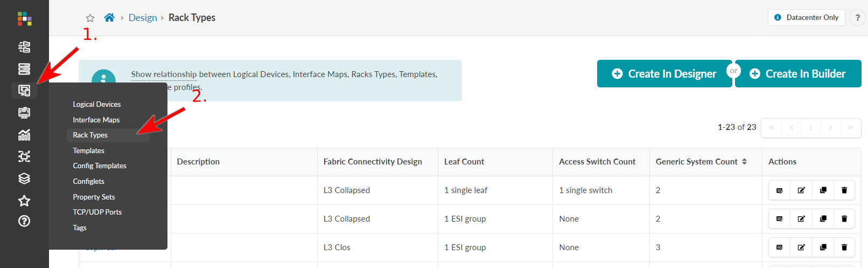Screen dimensions: 868x268
Task: Jump to the last page of results
Action: point(850,128)
